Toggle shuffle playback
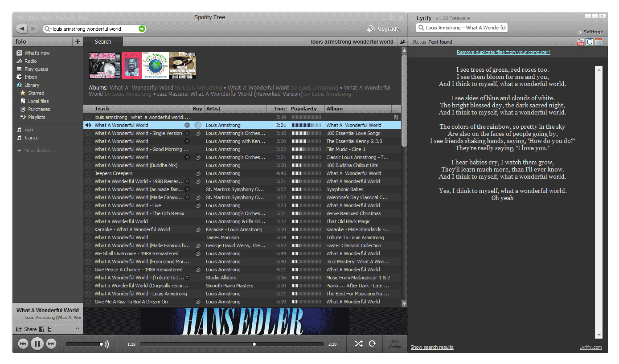This screenshot has height=364, width=619. [359, 344]
